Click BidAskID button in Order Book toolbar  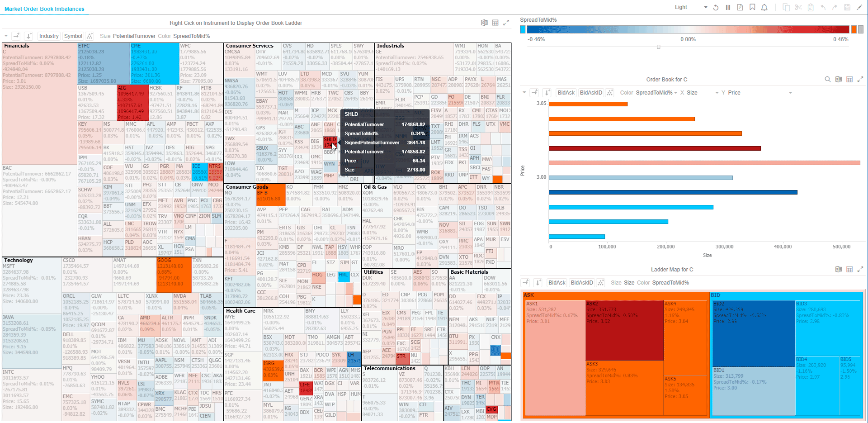[x=591, y=92]
